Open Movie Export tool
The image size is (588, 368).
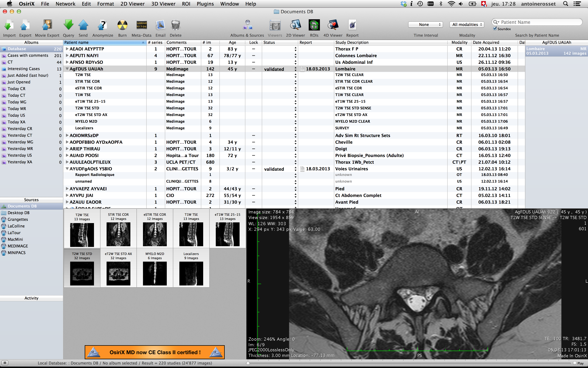coord(47,25)
